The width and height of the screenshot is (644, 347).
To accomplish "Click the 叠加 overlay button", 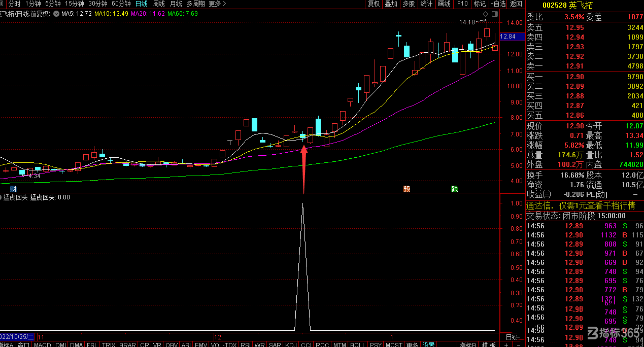I will point(391,4).
